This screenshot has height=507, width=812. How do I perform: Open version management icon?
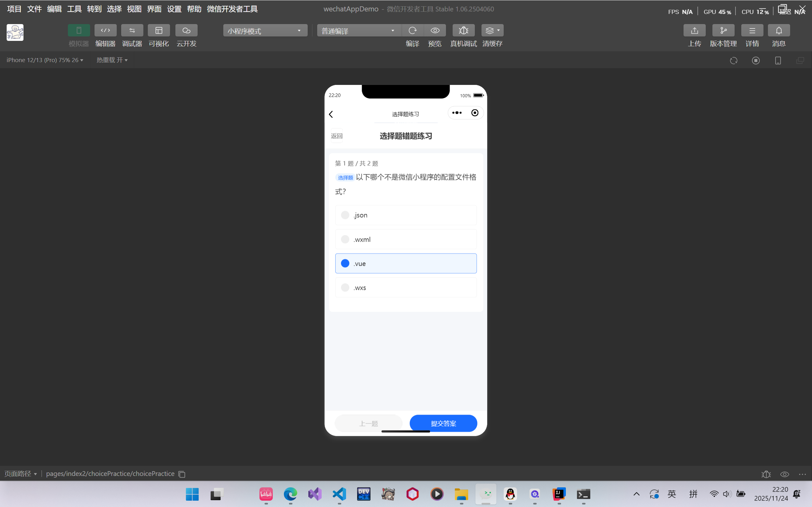click(723, 30)
